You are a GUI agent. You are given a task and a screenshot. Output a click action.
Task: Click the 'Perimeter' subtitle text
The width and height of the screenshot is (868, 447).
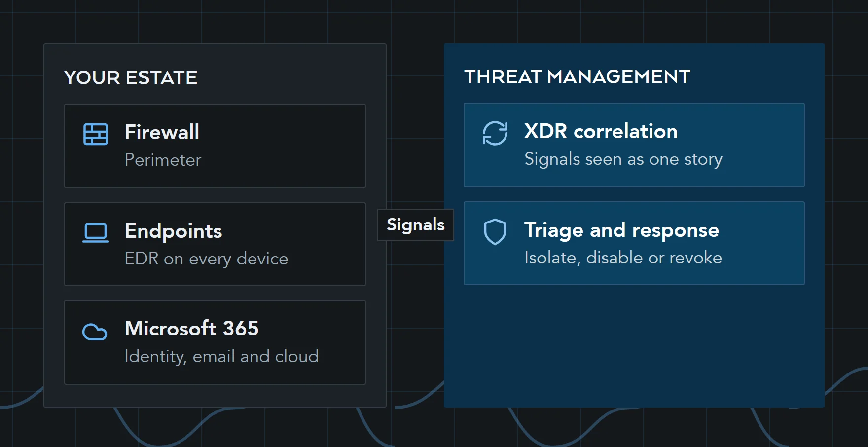163,160
